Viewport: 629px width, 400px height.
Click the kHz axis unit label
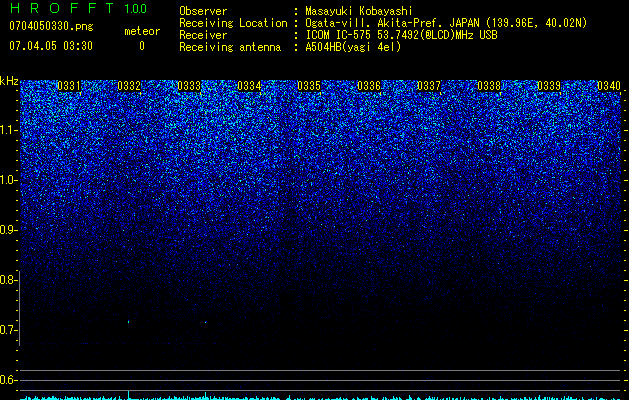click(9, 81)
